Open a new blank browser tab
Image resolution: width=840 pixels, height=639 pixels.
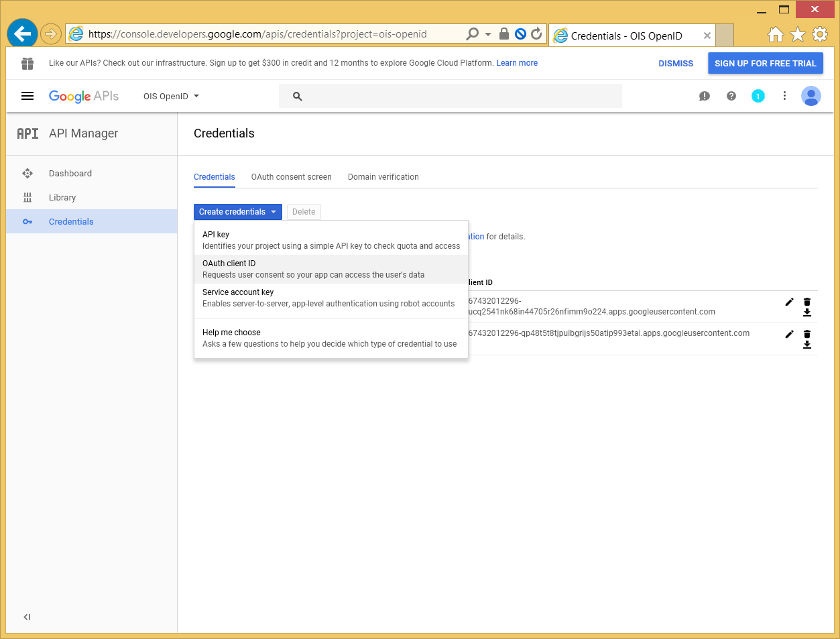point(725,35)
